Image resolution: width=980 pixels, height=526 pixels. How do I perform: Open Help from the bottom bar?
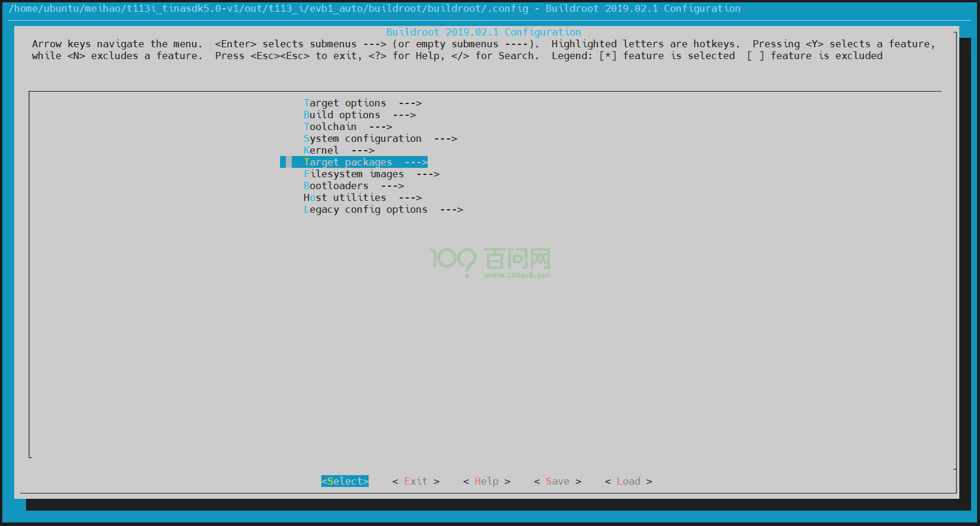(x=486, y=481)
